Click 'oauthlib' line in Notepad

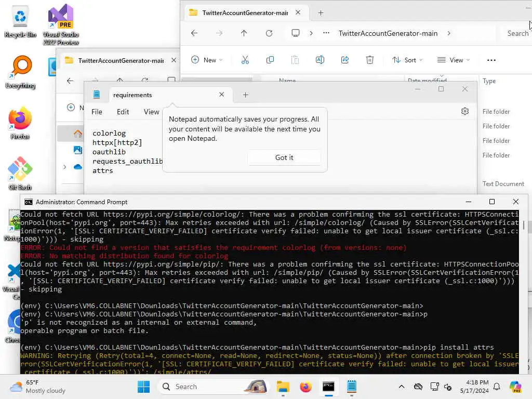pyautogui.click(x=109, y=152)
